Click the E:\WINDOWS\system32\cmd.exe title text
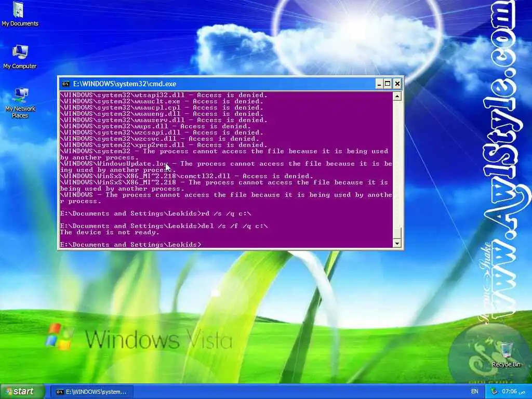Viewport: 532px width, 399px height. [x=125, y=84]
